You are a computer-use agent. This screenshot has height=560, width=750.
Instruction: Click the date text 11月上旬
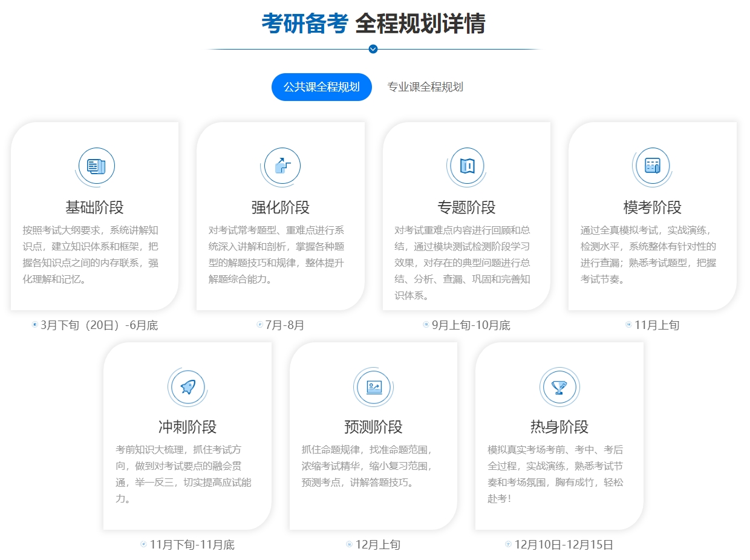657,325
